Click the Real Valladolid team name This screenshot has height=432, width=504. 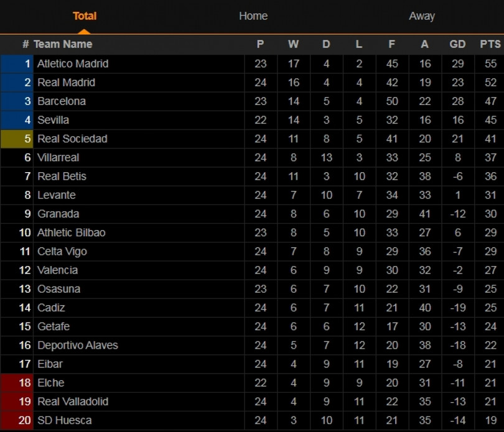point(73,402)
